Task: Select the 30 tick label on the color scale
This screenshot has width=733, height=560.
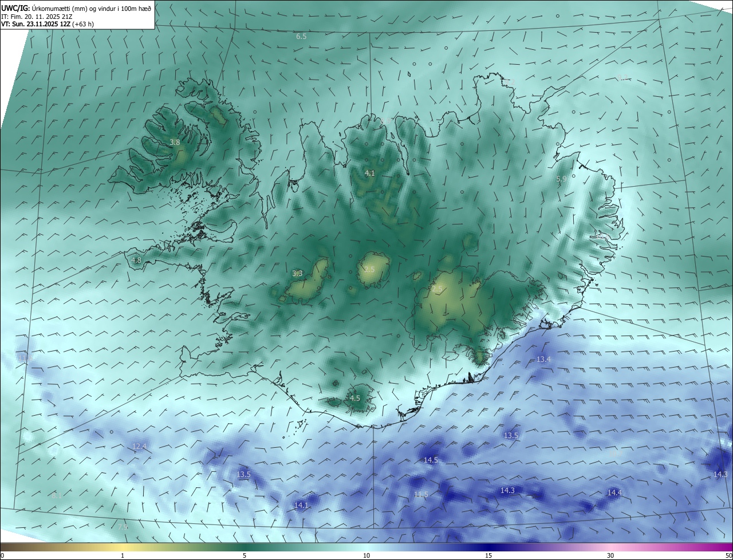Action: tap(610, 555)
